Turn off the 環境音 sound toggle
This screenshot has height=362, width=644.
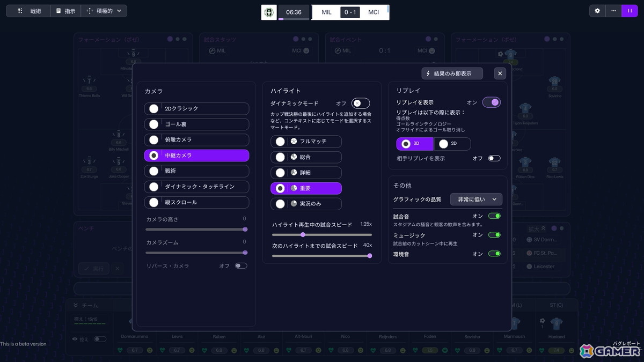(493, 254)
